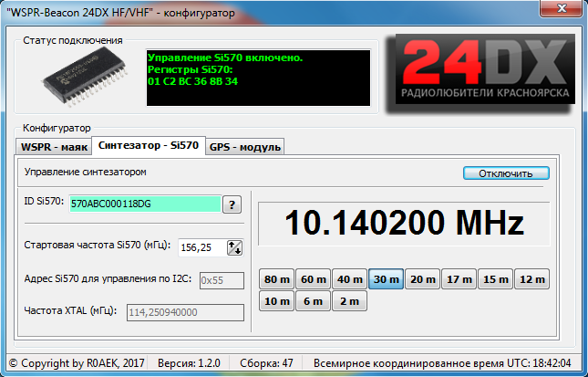Click Сборка: 47 in status bar
Image resolution: width=588 pixels, height=377 pixels.
266,363
